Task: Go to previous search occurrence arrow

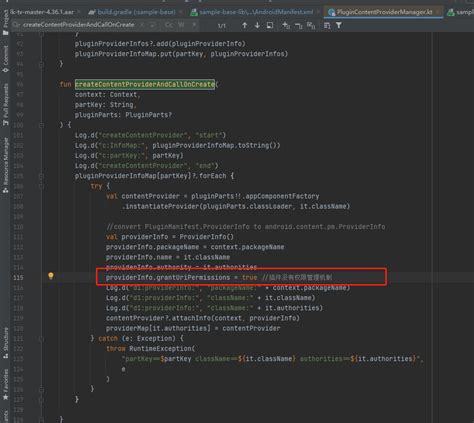Action: pos(245,25)
